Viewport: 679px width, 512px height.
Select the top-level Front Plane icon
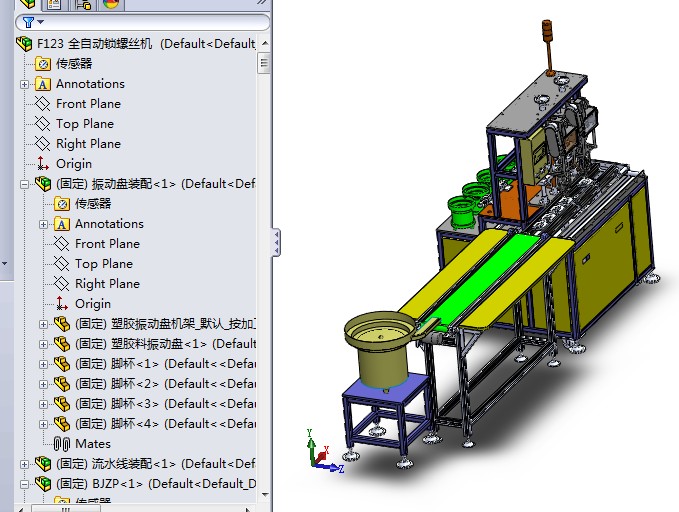pyautogui.click(x=42, y=104)
